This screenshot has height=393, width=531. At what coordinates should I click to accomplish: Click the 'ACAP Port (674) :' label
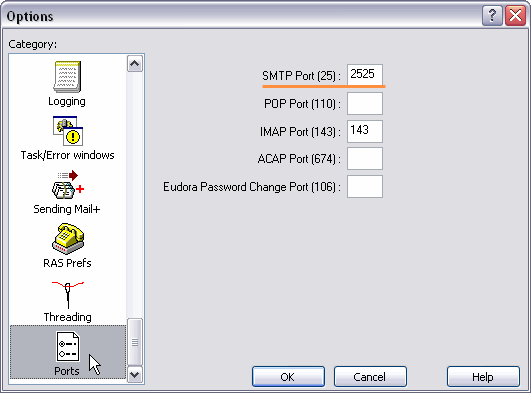299,159
